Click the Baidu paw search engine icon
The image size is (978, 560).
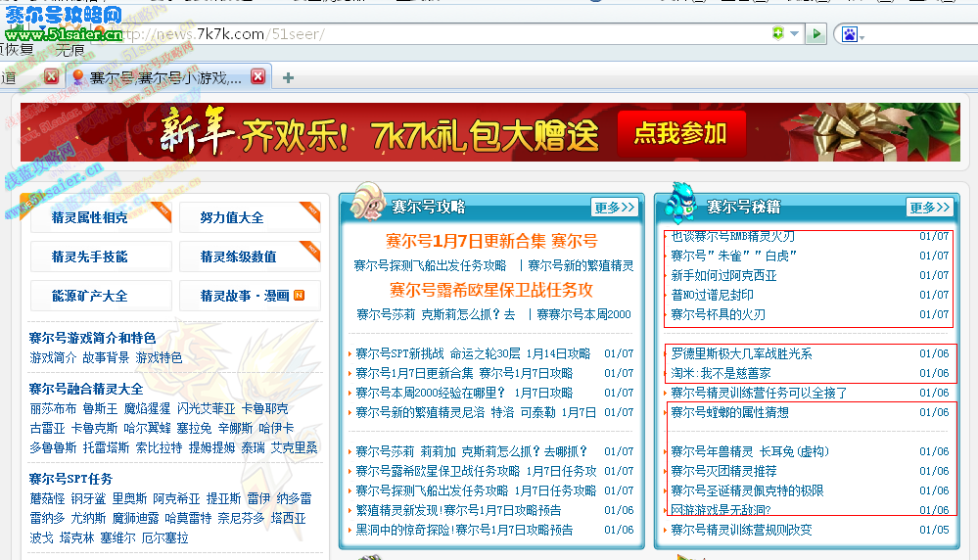pyautogui.click(x=850, y=34)
